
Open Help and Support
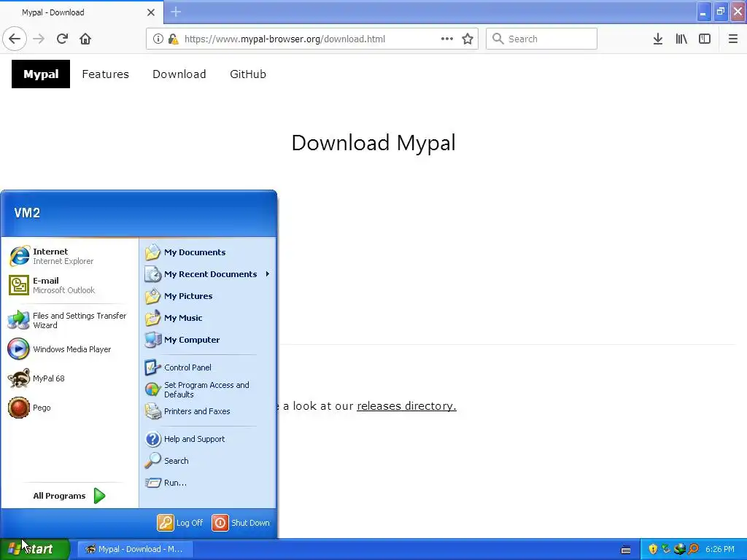click(x=208, y=439)
